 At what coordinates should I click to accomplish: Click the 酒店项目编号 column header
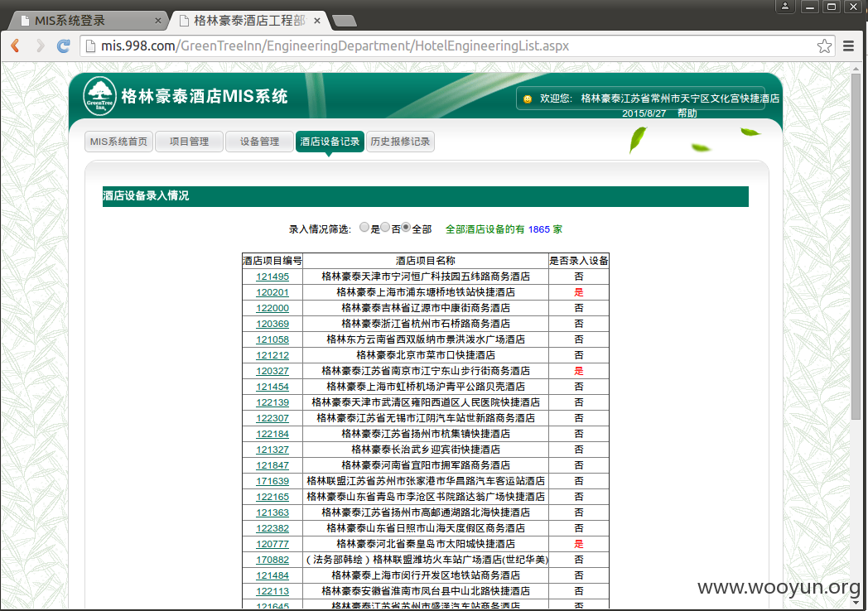[272, 261]
